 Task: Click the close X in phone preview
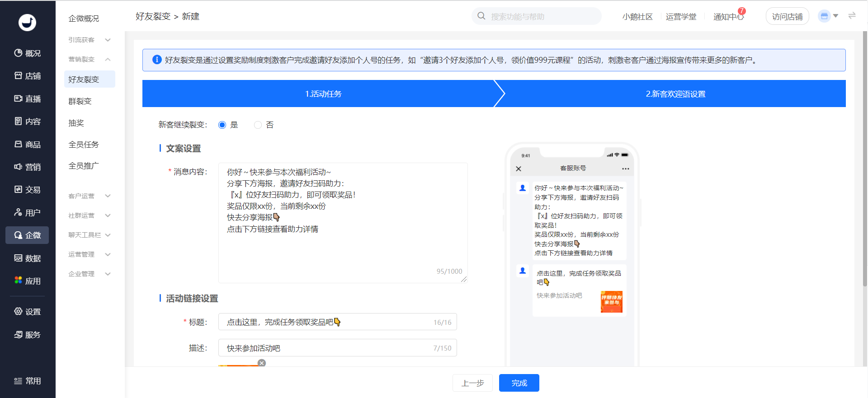(519, 169)
